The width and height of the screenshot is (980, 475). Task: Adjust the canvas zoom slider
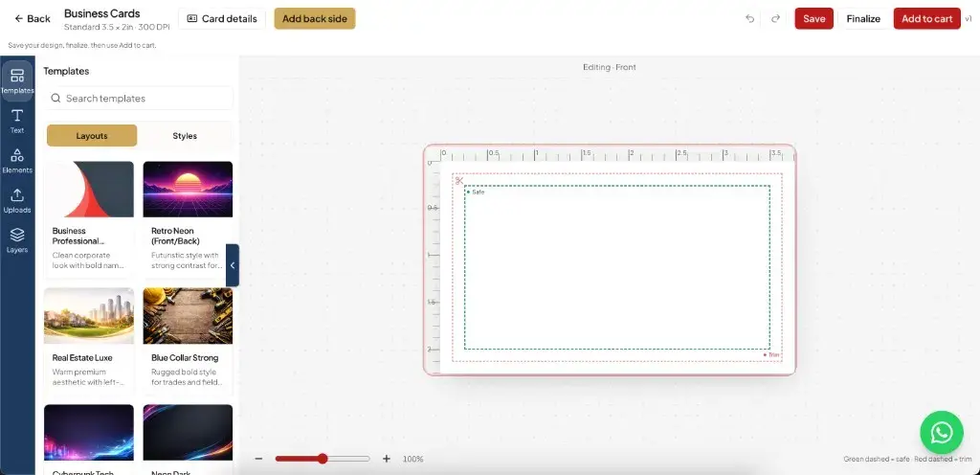[x=323, y=459]
